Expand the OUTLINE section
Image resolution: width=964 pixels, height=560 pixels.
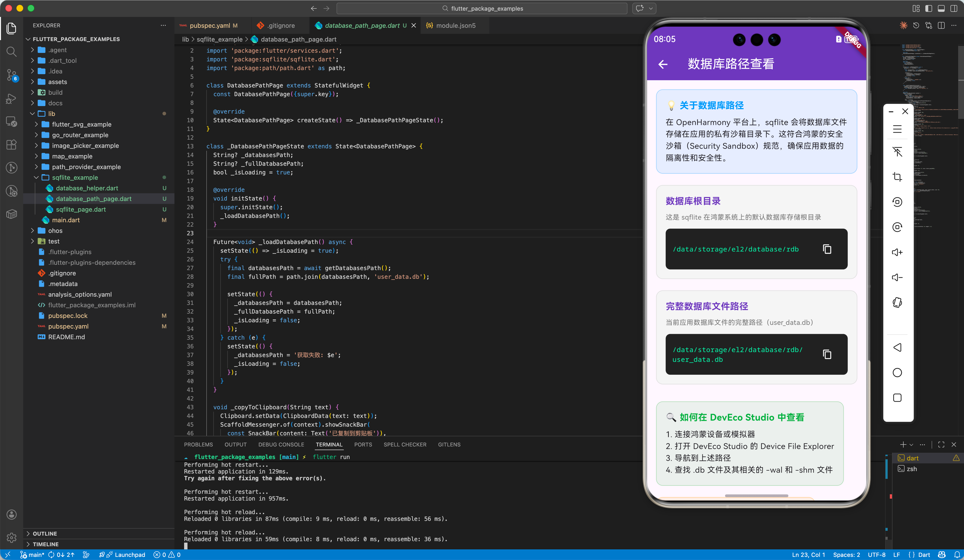[45, 533]
